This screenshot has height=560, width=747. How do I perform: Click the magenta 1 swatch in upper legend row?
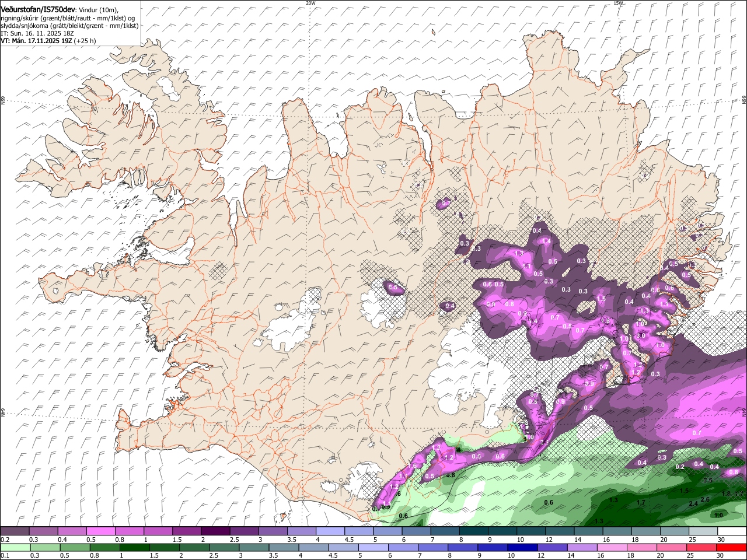pos(158,531)
